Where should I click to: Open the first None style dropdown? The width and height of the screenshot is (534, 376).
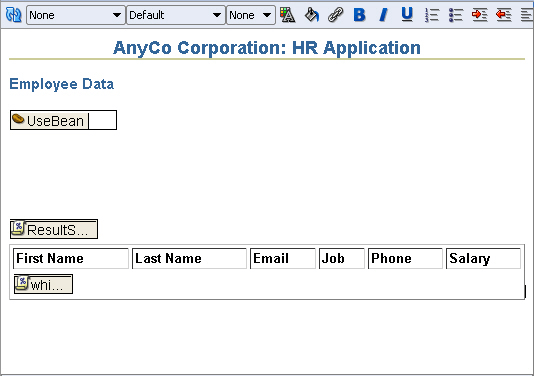click(76, 15)
